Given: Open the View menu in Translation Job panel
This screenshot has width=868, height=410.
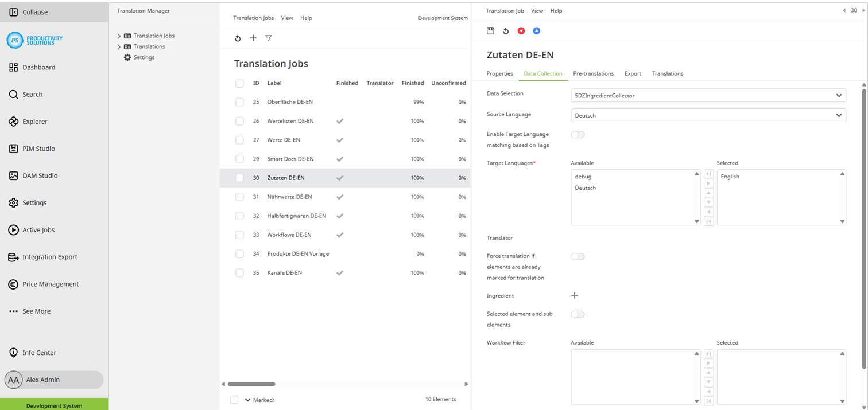Looking at the screenshot, I should [537, 10].
